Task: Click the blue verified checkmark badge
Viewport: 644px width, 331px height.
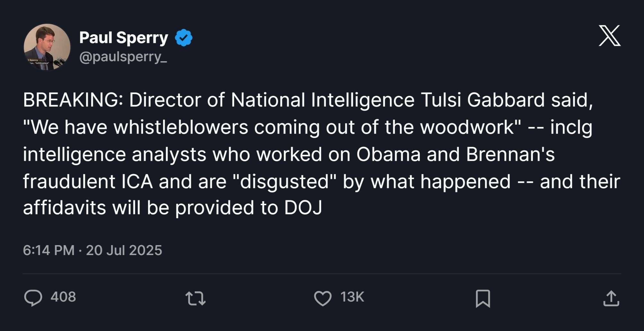Action: coord(184,38)
